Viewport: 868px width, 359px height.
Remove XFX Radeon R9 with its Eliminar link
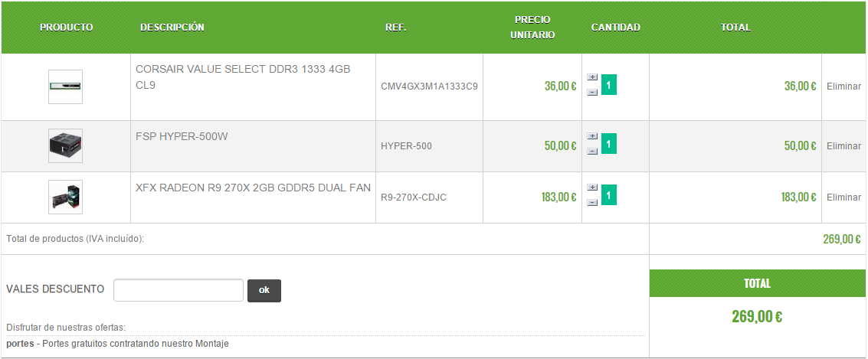(x=843, y=197)
